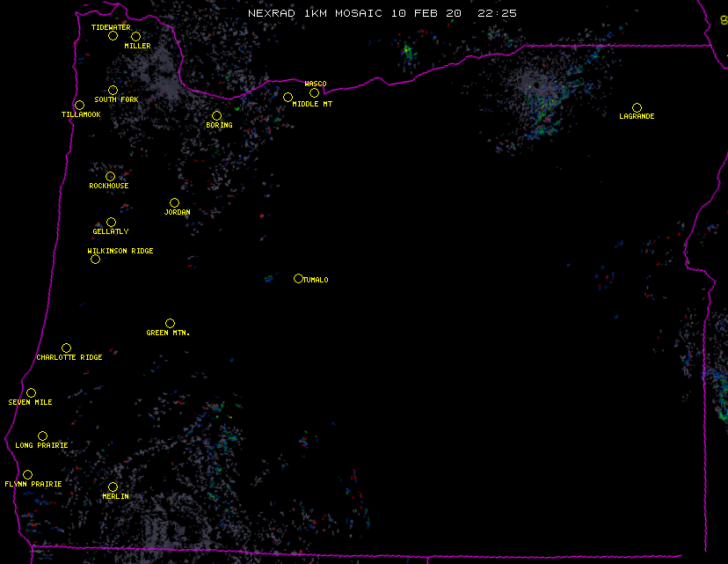The image size is (728, 564).
Task: Select the Flynn Prairie station marker
Action: click(x=27, y=475)
